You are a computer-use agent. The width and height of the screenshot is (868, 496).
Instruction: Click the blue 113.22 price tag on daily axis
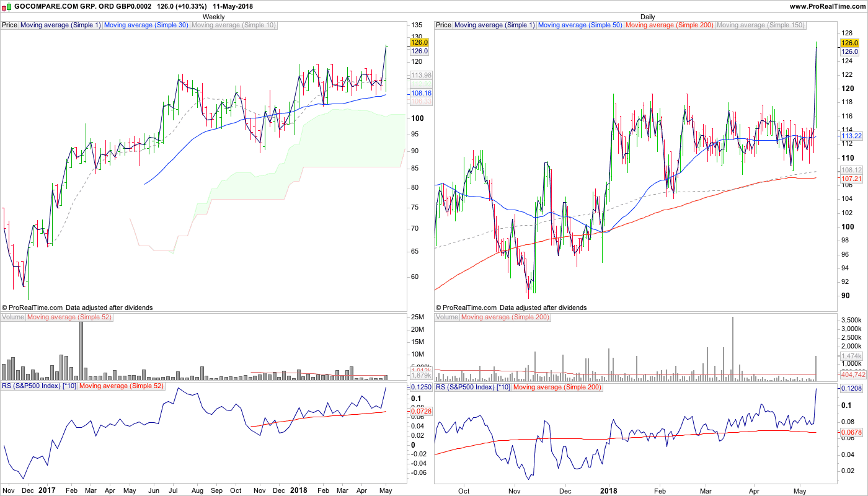(849, 136)
